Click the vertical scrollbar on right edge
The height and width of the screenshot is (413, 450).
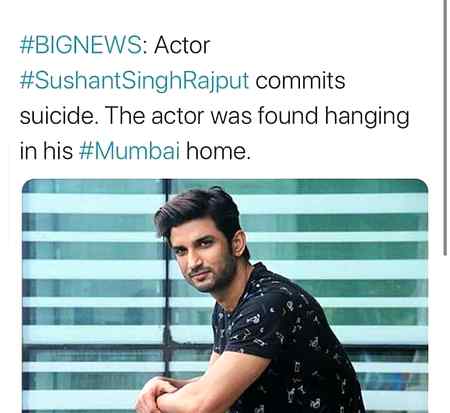click(x=445, y=127)
